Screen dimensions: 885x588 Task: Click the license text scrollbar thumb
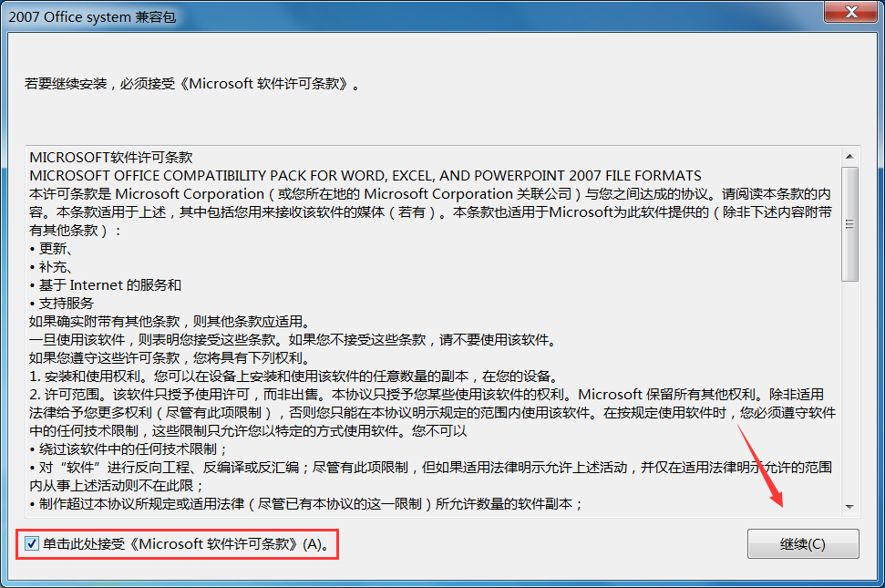tap(849, 224)
